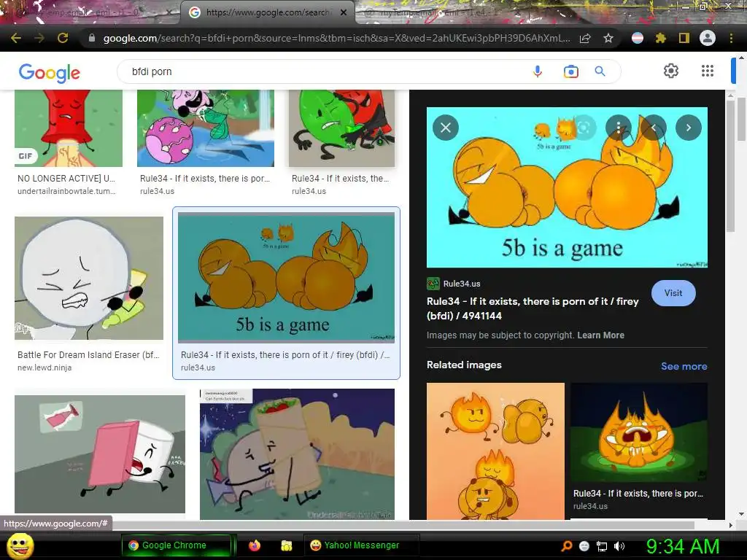Open the new.lewd.ninja source link
Screen dimensions: 747x560
point(44,367)
